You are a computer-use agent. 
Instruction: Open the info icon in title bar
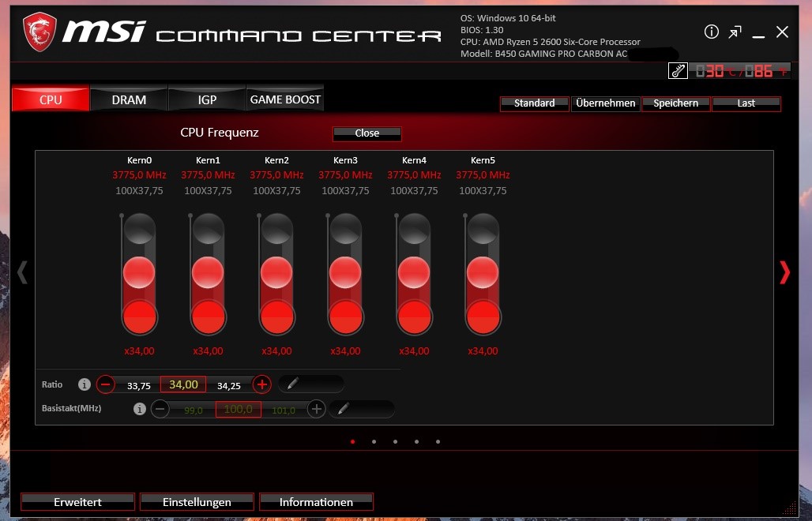pyautogui.click(x=712, y=32)
